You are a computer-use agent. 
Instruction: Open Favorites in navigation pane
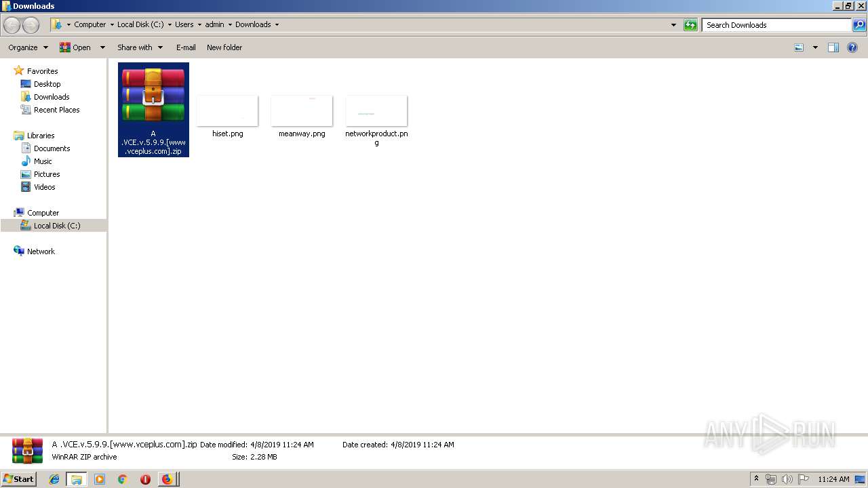(x=42, y=71)
